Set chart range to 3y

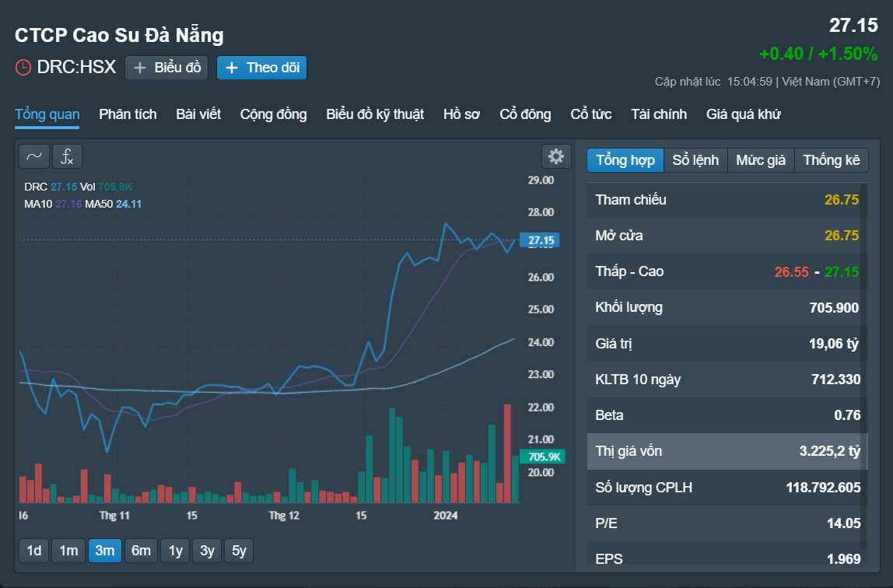point(207,551)
